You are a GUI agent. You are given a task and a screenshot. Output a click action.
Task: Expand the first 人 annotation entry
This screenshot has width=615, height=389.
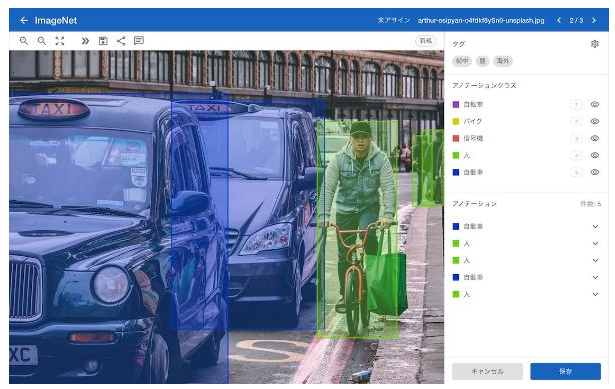tap(595, 244)
